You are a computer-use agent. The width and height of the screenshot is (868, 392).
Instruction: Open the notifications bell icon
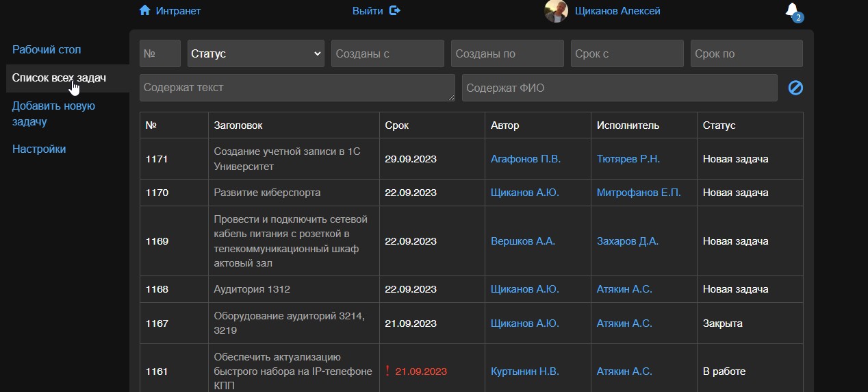792,10
